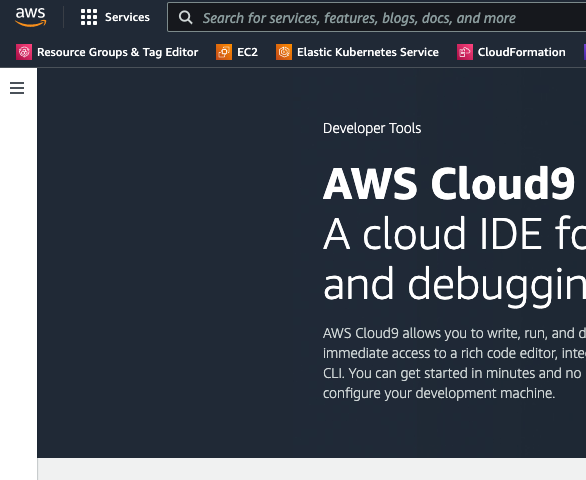Click the 'A cloud IDE' subtitle line
Viewport: 586px width, 480px height.
(x=454, y=234)
